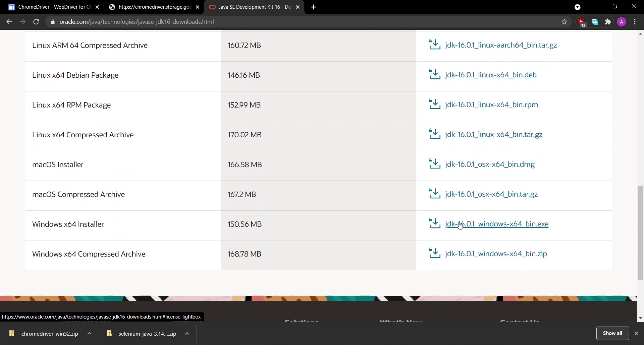Download jdk-16.0.1_linux-aarch64_bin.tar.gz
The height and width of the screenshot is (345, 644).
pyautogui.click(x=501, y=45)
